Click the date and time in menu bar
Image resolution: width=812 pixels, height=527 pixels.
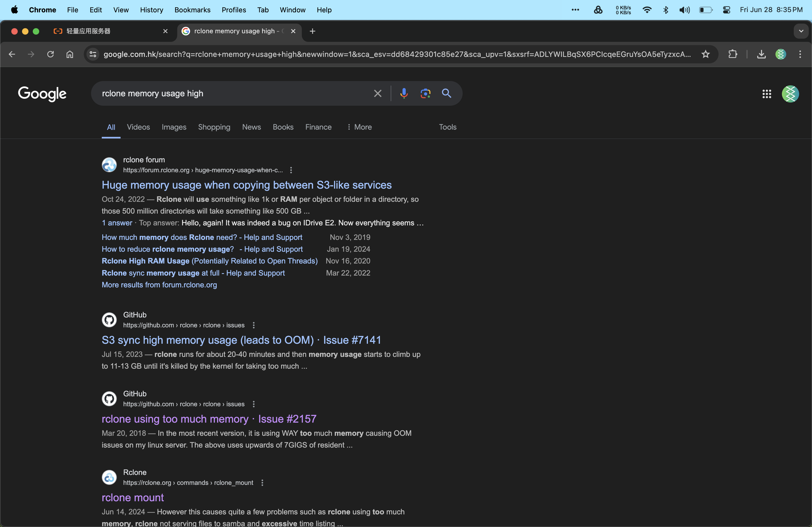click(771, 10)
